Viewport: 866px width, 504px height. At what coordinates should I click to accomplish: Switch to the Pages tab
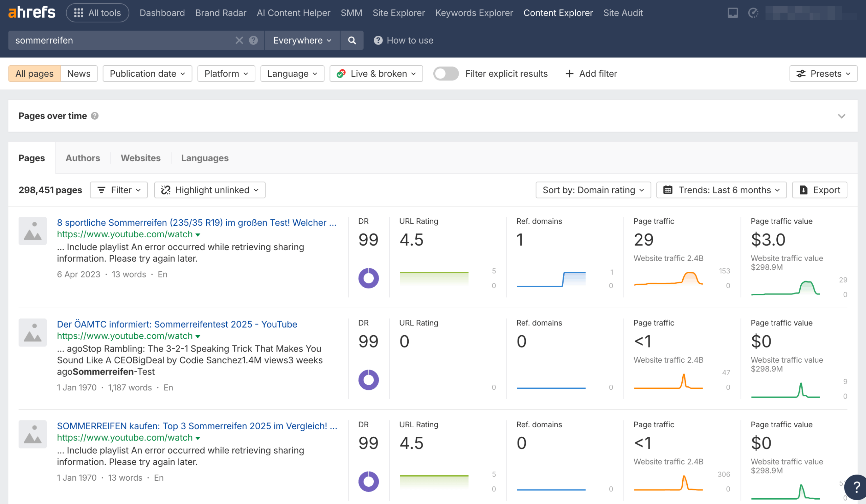coord(31,158)
